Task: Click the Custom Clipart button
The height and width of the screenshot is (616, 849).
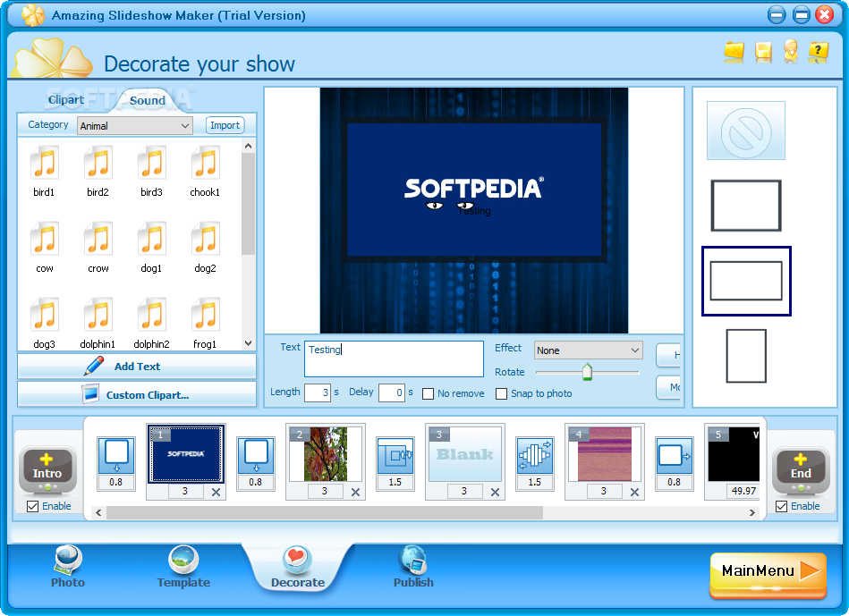Action: [x=137, y=394]
